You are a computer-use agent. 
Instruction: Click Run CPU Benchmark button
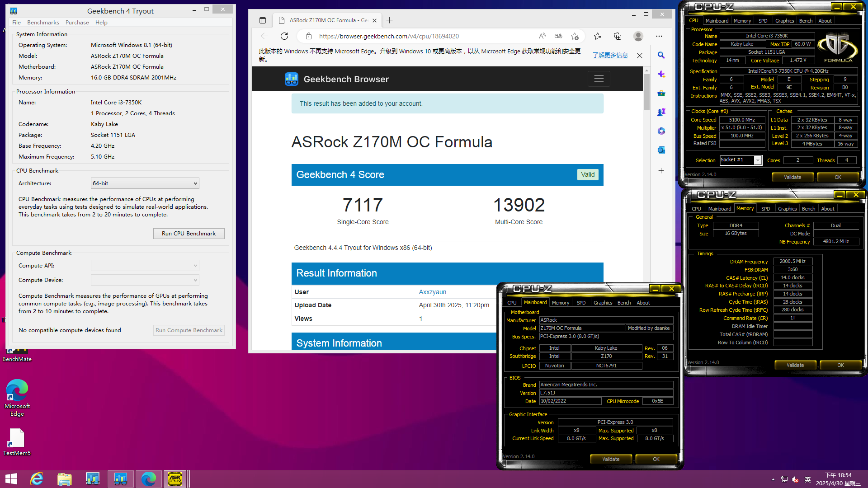tap(189, 234)
